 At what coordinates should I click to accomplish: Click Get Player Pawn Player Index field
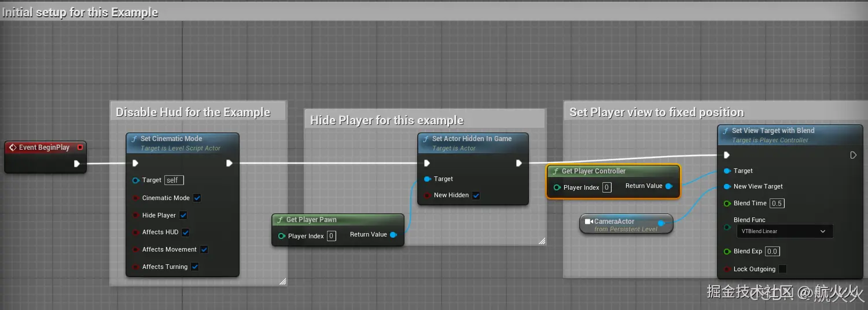pyautogui.click(x=331, y=236)
